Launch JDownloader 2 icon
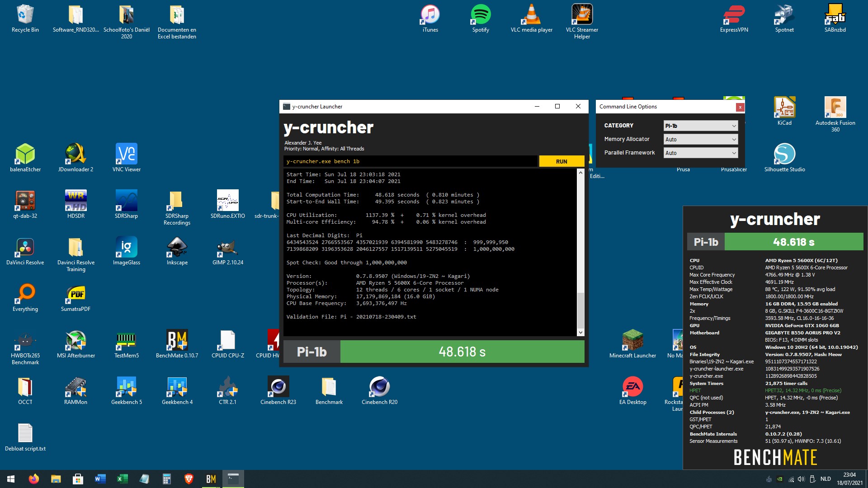 tap(75, 158)
